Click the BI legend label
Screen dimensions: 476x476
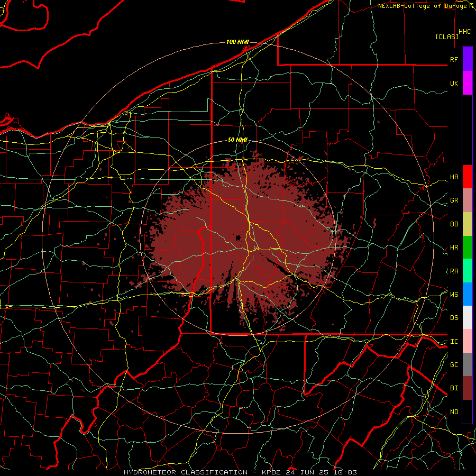tap(454, 388)
